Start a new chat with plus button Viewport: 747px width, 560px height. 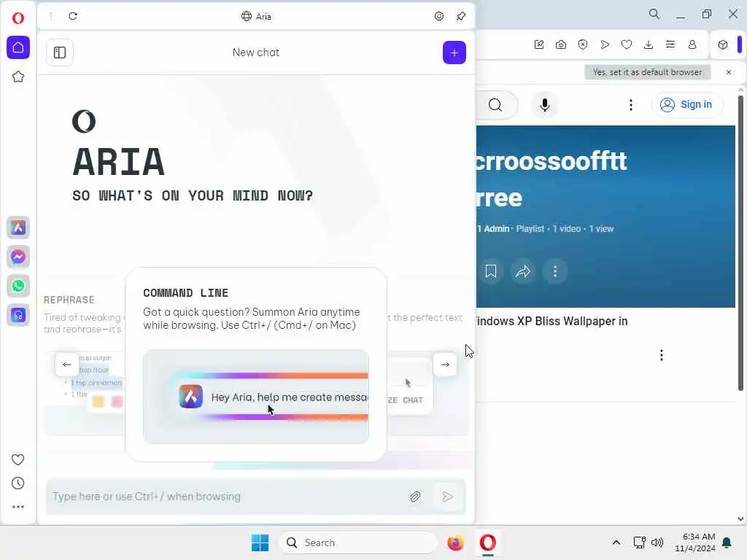pos(454,52)
